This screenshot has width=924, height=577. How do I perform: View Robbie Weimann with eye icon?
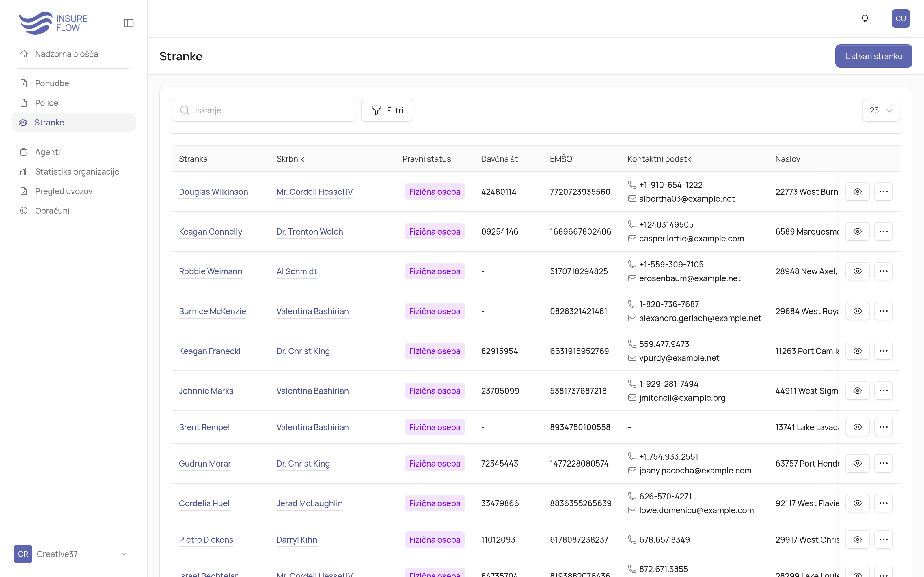857,271
